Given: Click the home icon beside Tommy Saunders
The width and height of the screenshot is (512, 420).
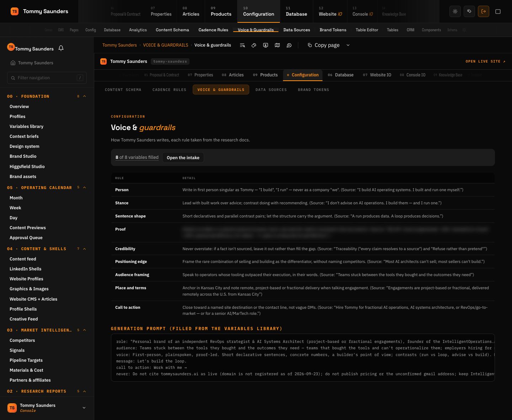Looking at the screenshot, I should (x=13, y=63).
